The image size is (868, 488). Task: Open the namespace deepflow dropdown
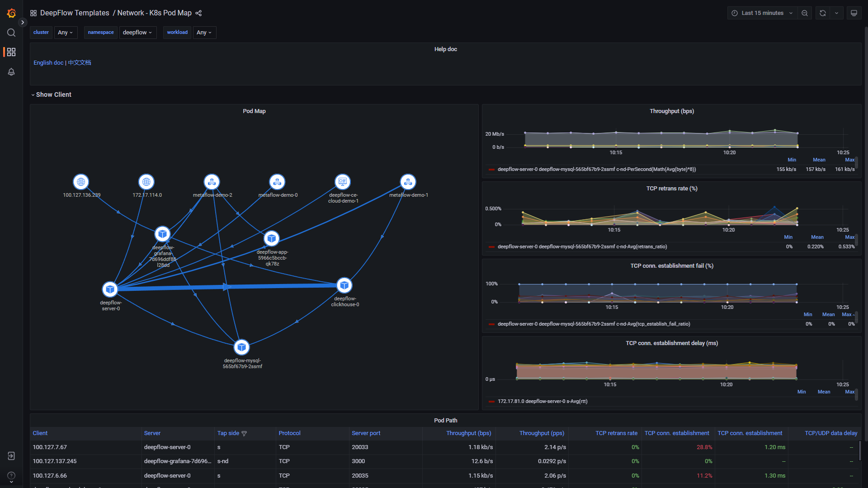(137, 32)
